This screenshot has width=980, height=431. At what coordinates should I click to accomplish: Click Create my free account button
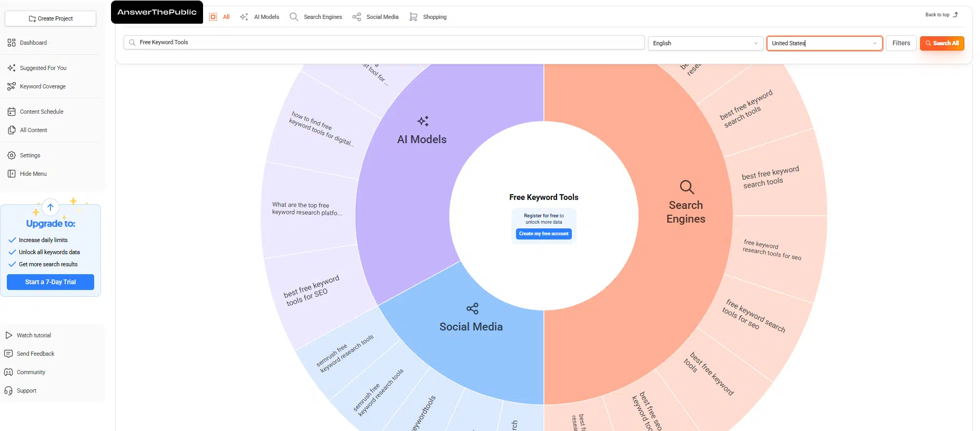click(x=544, y=234)
